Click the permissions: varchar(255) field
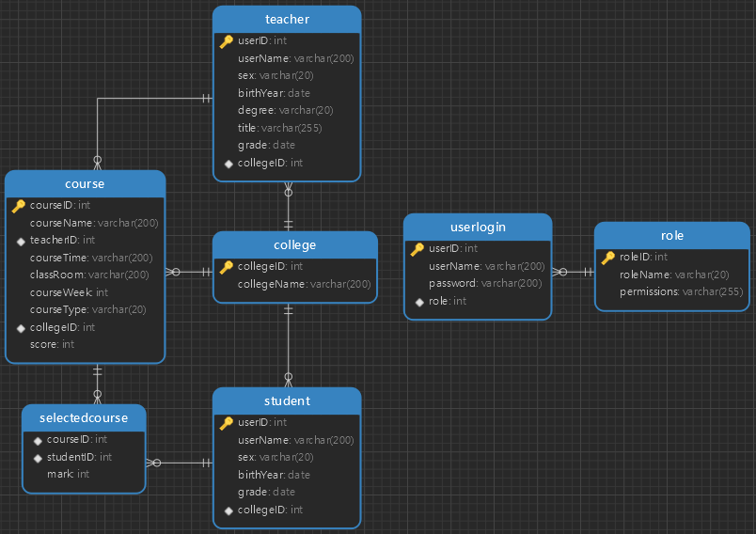 (x=682, y=291)
